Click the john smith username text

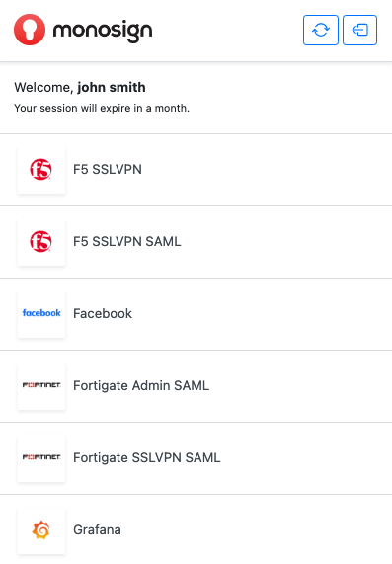[x=112, y=87]
